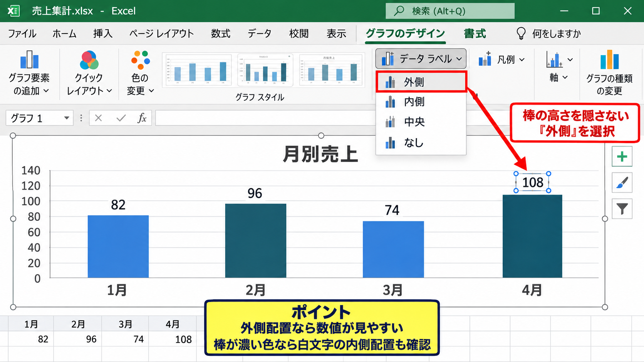Select worksheet cell containing 2月
Image resolution: width=644 pixels, height=362 pixels.
tap(78, 324)
